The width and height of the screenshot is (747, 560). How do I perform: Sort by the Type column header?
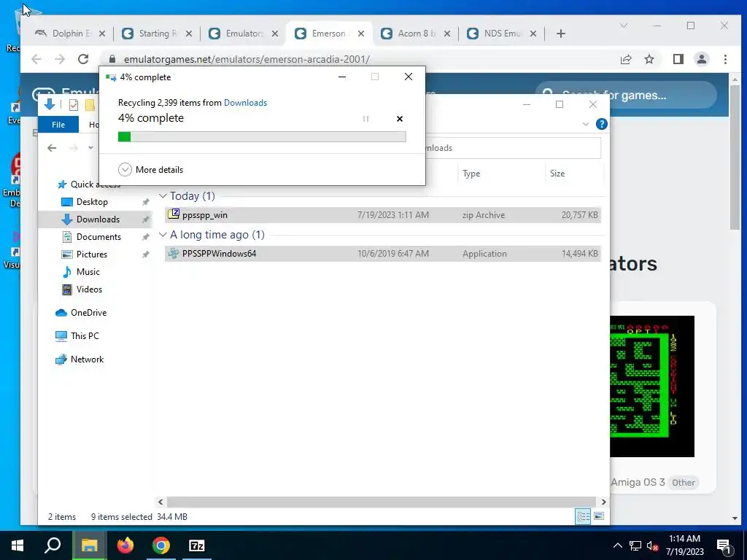(x=500, y=174)
